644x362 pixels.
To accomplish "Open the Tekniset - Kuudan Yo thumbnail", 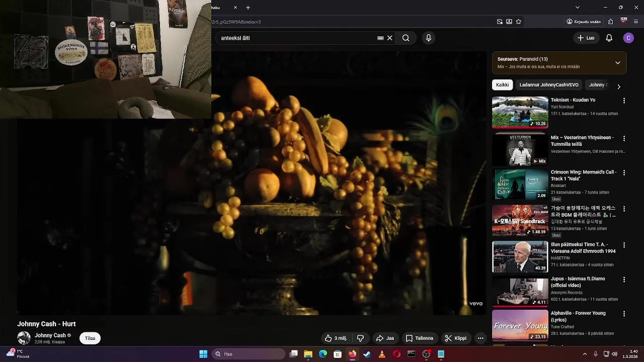I will [x=520, y=112].
